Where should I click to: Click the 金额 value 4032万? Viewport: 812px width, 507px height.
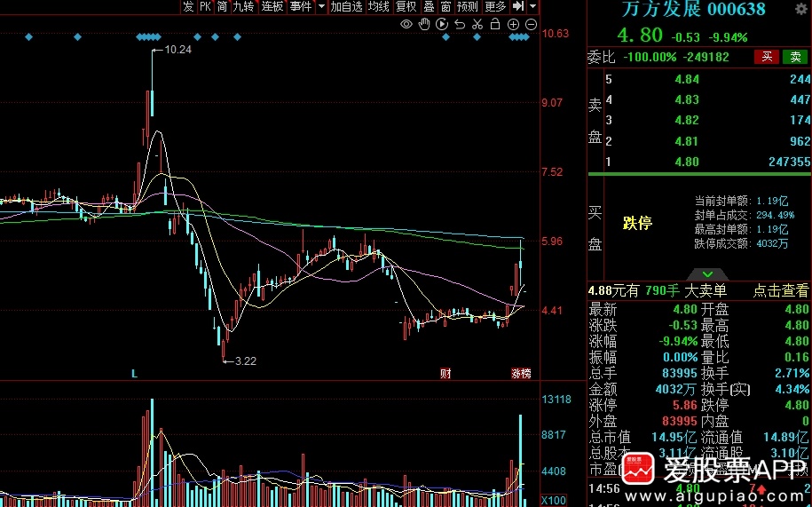[x=676, y=389]
